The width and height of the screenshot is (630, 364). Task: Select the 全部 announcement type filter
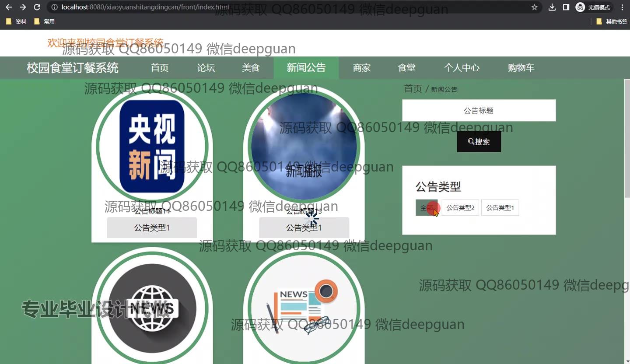[x=427, y=208]
